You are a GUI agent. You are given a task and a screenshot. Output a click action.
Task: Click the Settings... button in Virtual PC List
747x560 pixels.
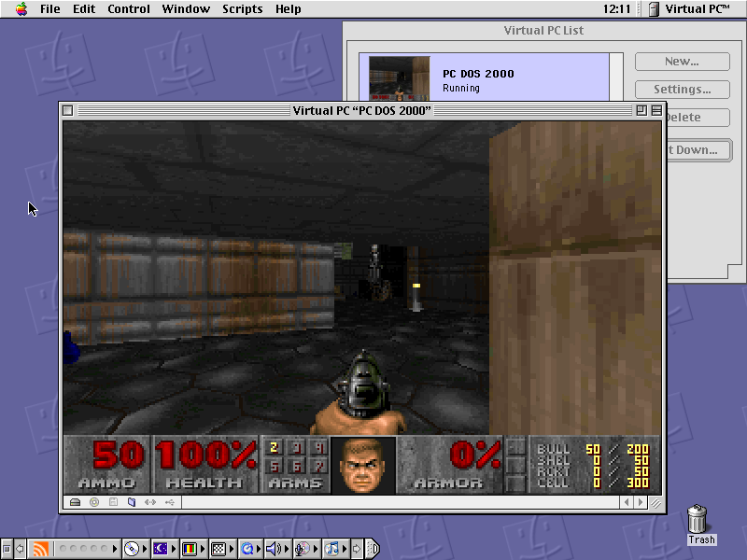(x=683, y=90)
